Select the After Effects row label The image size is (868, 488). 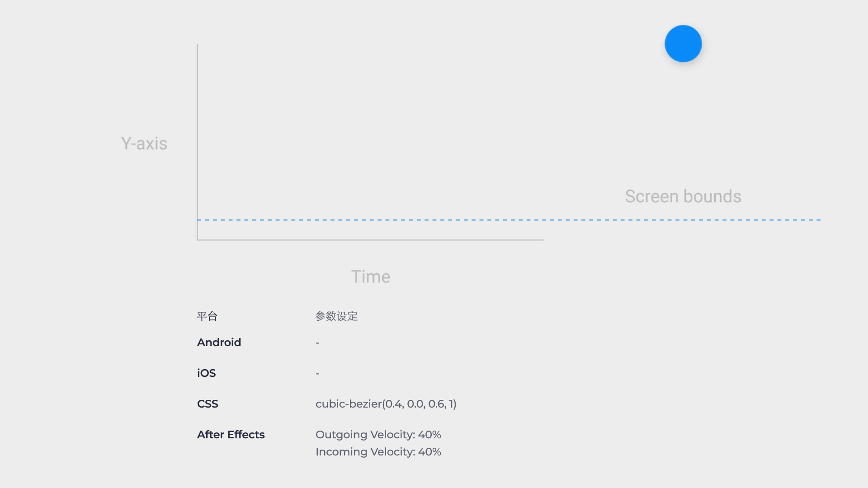tap(231, 435)
